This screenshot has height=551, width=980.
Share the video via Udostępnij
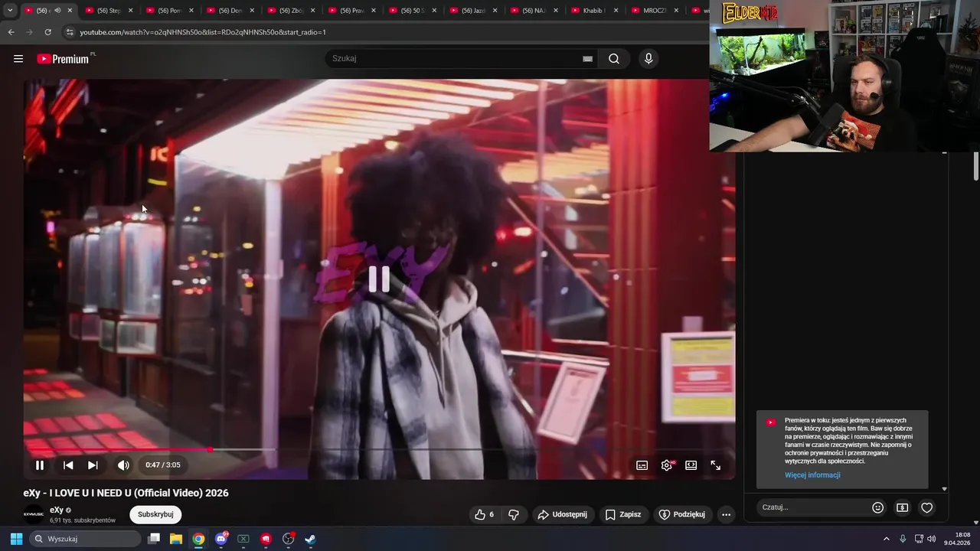point(563,514)
